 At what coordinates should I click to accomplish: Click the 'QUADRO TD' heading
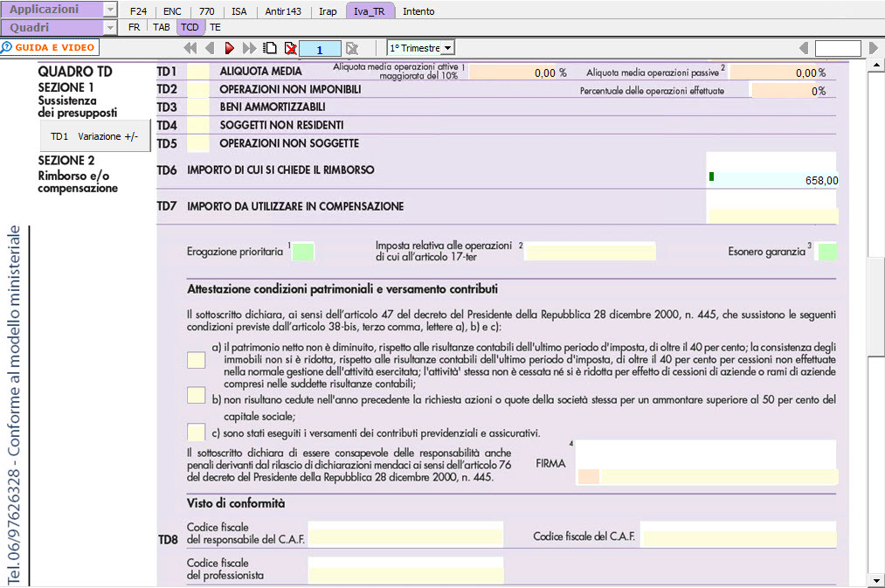75,72
